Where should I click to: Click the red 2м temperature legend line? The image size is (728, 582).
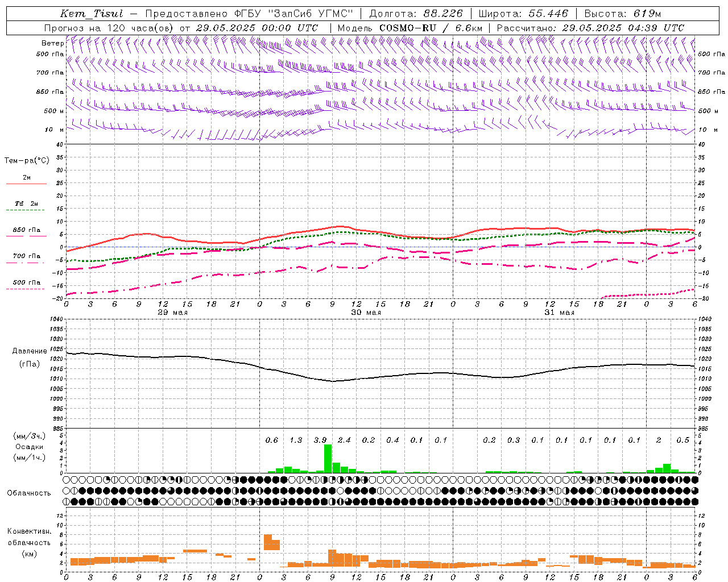pos(26,184)
